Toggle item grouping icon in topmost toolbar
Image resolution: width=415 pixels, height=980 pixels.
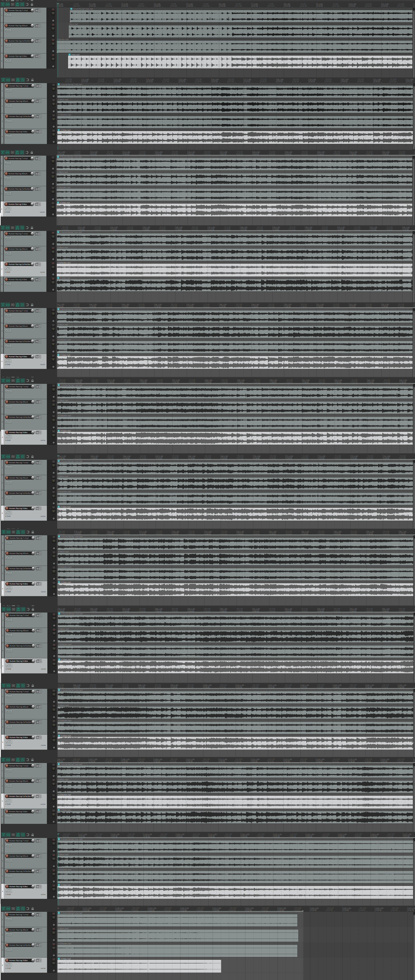[8, 5]
